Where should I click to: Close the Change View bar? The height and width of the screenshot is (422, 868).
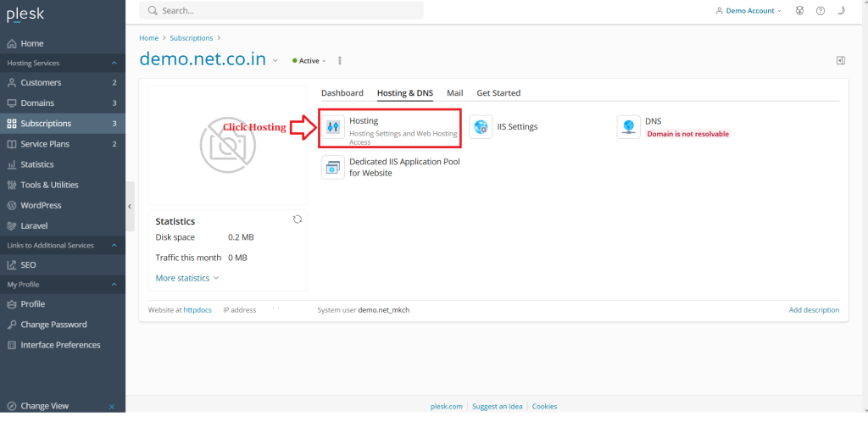tap(112, 407)
